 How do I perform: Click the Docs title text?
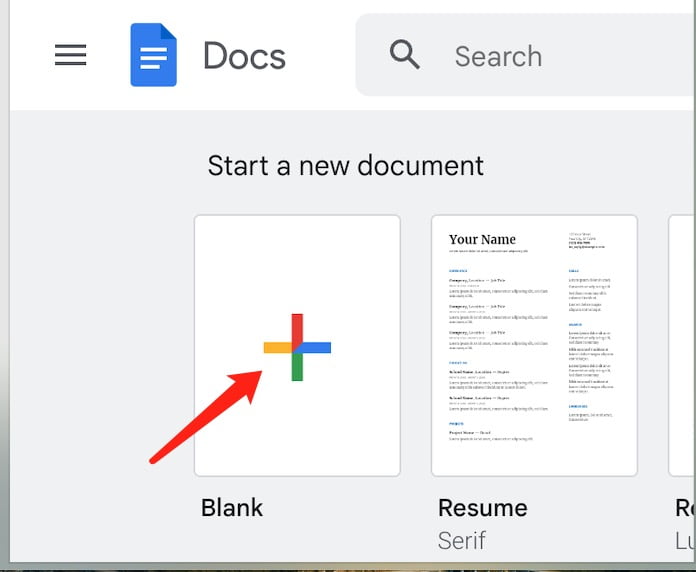(244, 56)
